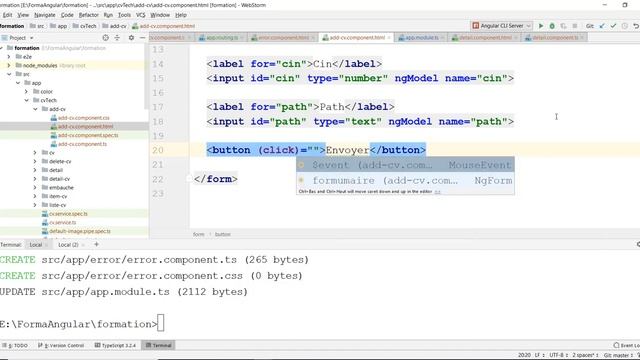640x360 pixels.
Task: Close the app.module.ts editor tab
Action: point(442,38)
